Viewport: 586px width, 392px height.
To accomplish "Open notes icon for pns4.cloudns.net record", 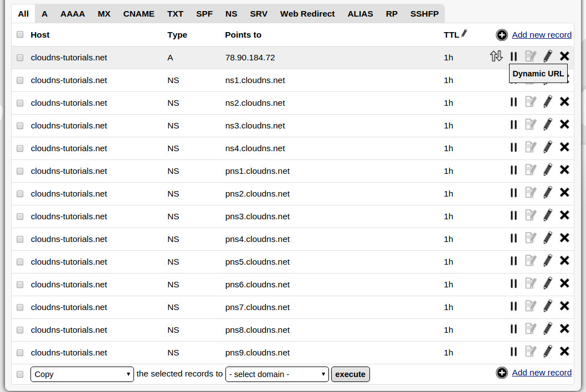I will point(531,238).
